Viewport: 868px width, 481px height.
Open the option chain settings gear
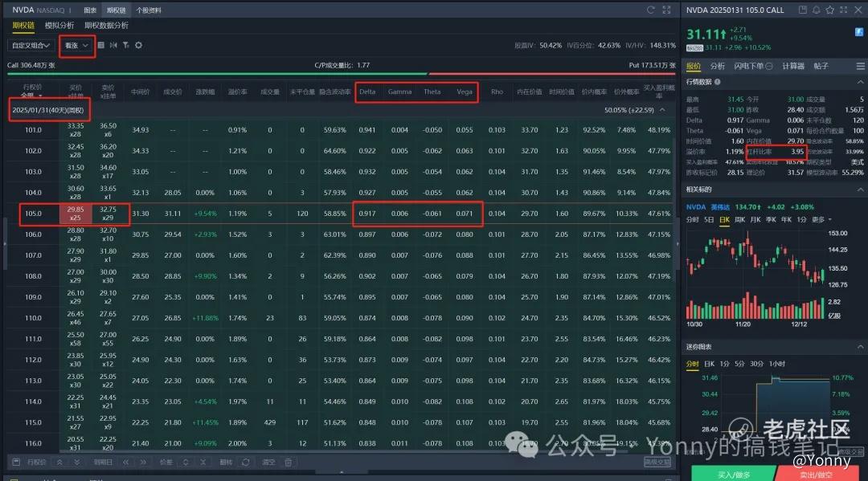pos(139,45)
